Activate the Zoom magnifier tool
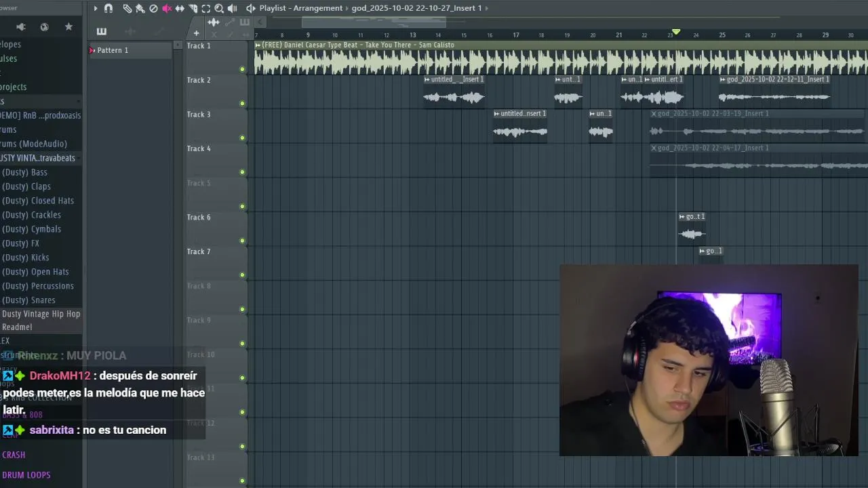The width and height of the screenshot is (868, 488). coord(219,8)
